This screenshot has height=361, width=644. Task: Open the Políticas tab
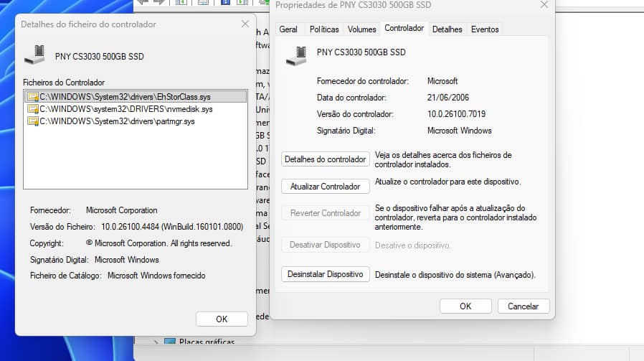click(324, 29)
